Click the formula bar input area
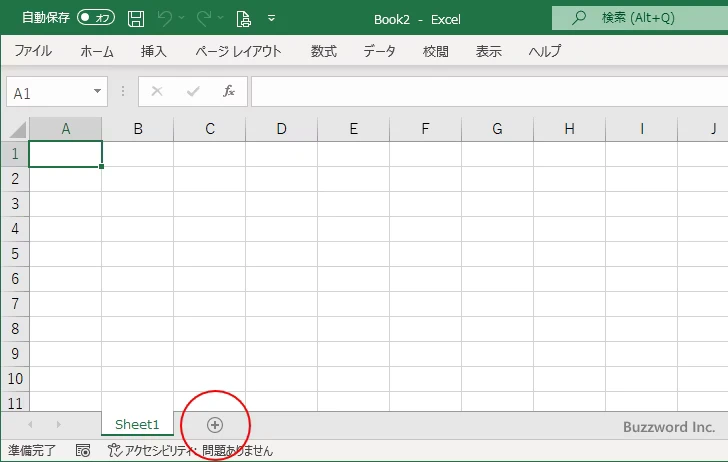The width and height of the screenshot is (728, 462). (x=488, y=92)
